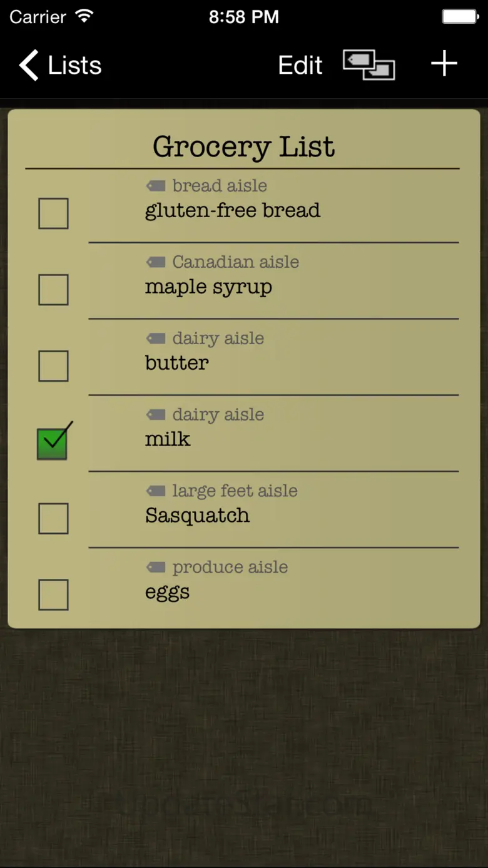Viewport: 488px width, 868px height.
Task: Open the maple syrup list item
Action: pyautogui.click(x=208, y=287)
